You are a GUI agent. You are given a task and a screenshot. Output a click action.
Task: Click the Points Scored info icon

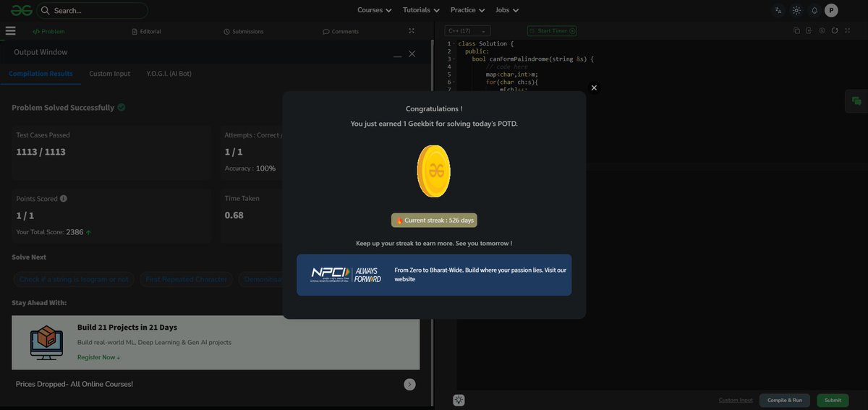pyautogui.click(x=64, y=199)
